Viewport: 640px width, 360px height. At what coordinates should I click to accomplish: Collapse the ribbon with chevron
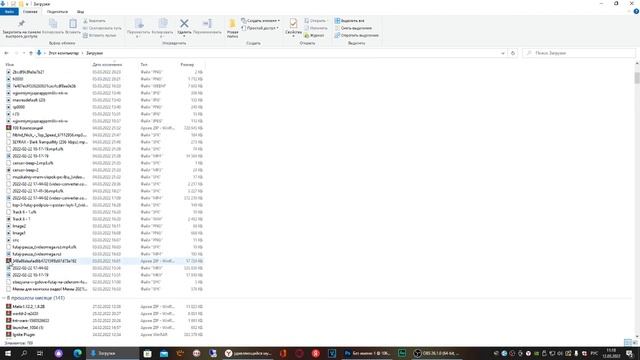coord(630,11)
